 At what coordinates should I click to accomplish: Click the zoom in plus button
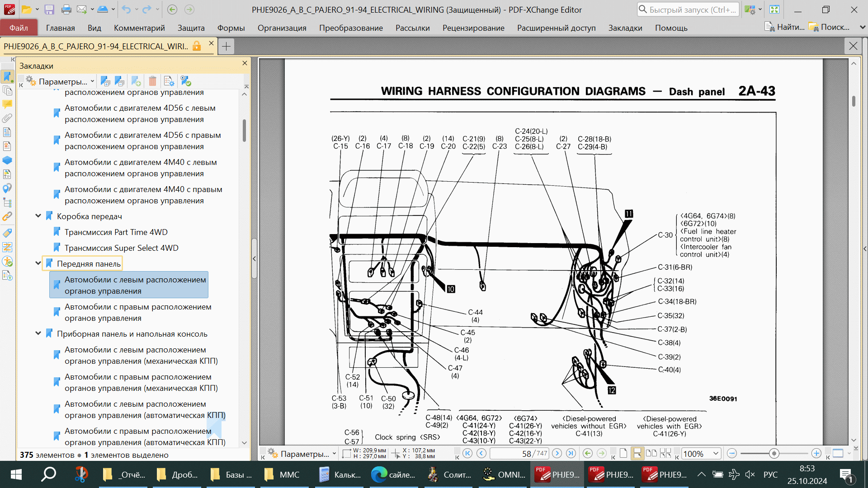[816, 453]
